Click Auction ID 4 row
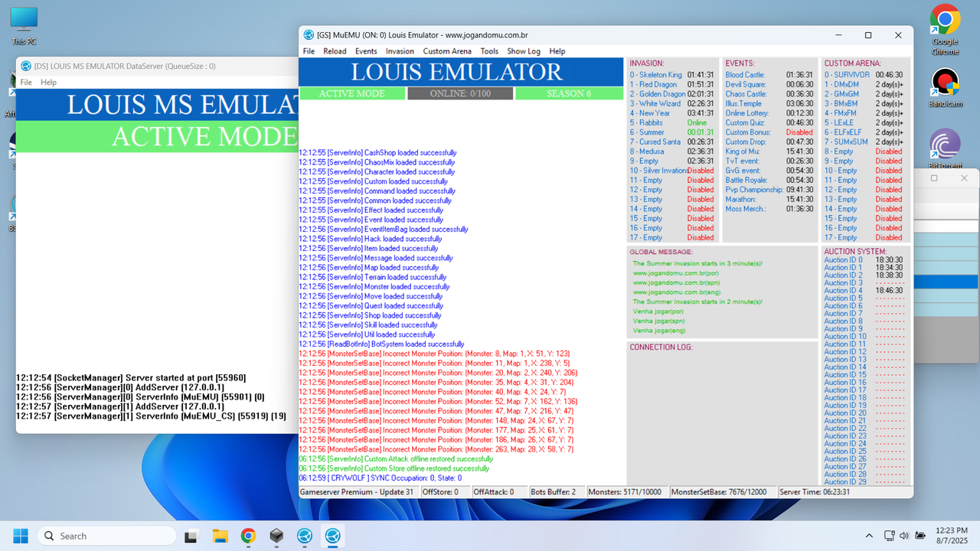980x551 pixels. (864, 291)
